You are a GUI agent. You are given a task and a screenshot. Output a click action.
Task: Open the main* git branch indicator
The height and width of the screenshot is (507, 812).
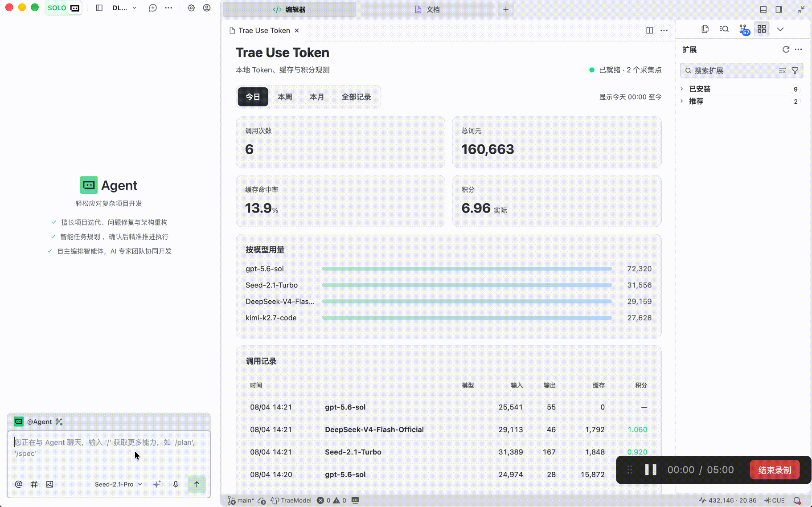pos(241,500)
